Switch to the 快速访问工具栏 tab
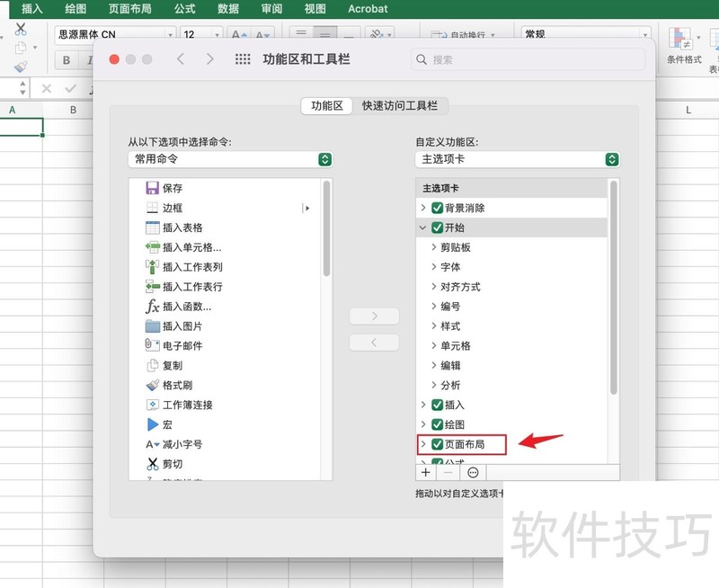The height and width of the screenshot is (588, 719). (400, 105)
